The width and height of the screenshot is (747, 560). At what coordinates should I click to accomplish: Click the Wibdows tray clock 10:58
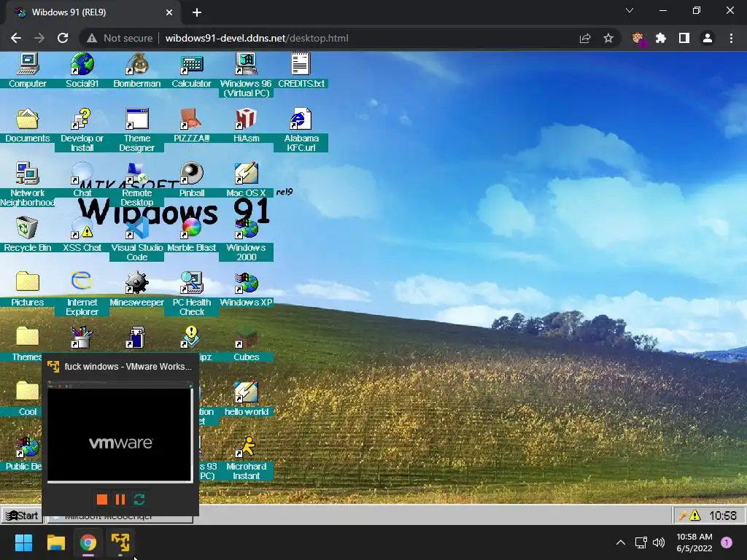[x=723, y=516]
